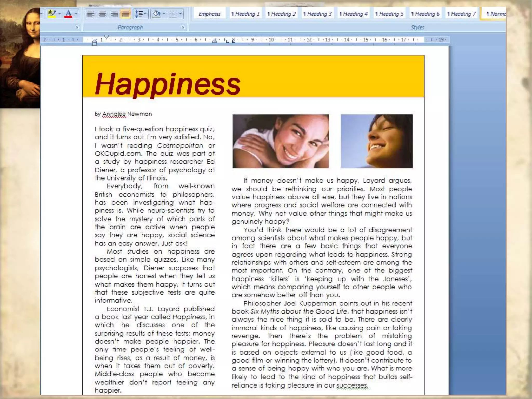Open the borders dropdown arrow

(180, 14)
